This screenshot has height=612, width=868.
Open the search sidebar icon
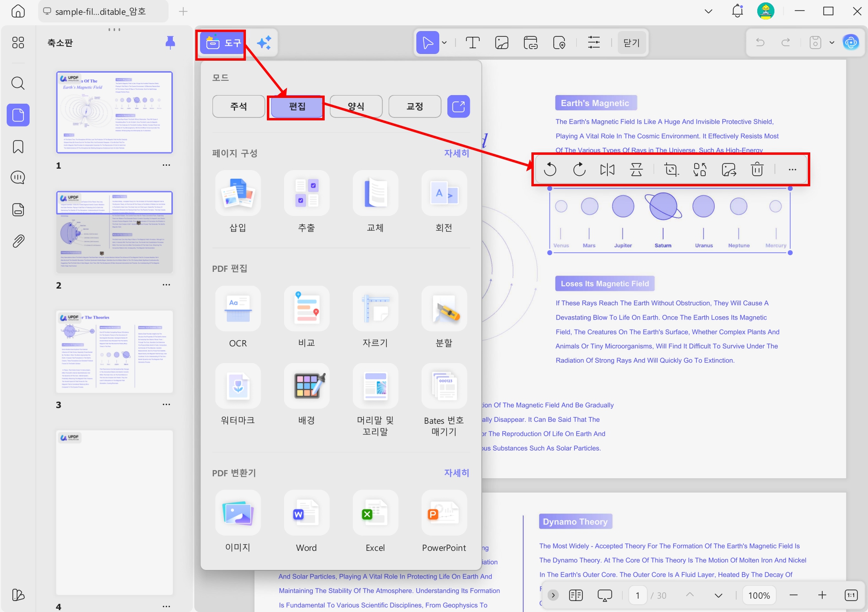point(18,83)
